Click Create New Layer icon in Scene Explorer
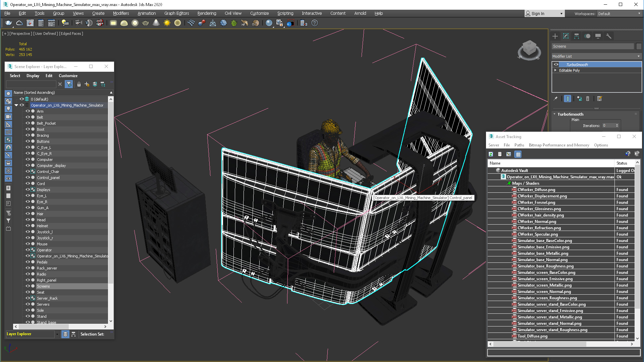This screenshot has width=644, height=362. [x=87, y=84]
